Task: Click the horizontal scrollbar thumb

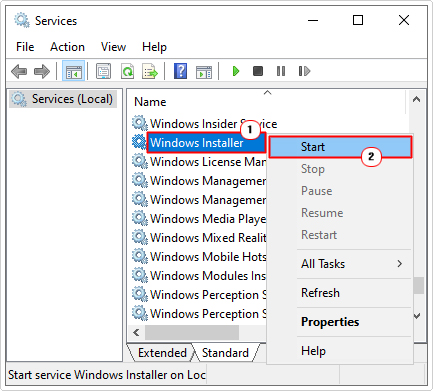Action: 192,332
